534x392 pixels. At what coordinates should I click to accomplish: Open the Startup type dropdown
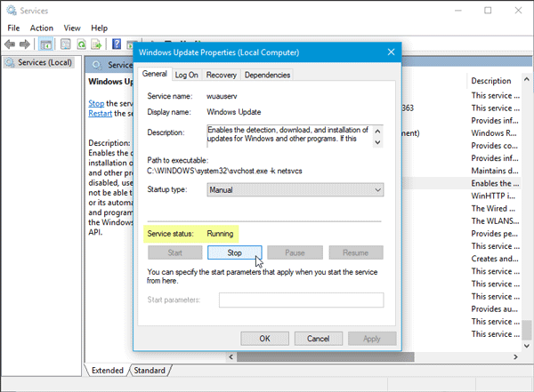tap(294, 189)
